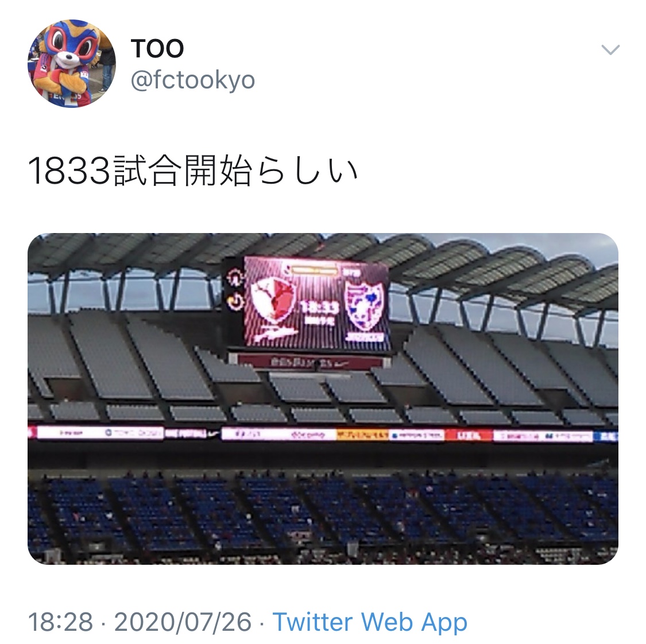Click the 18:28 timestamp link

pos(60,622)
